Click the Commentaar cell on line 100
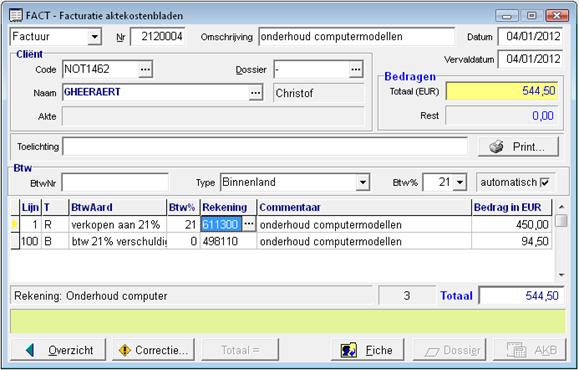 pos(364,241)
